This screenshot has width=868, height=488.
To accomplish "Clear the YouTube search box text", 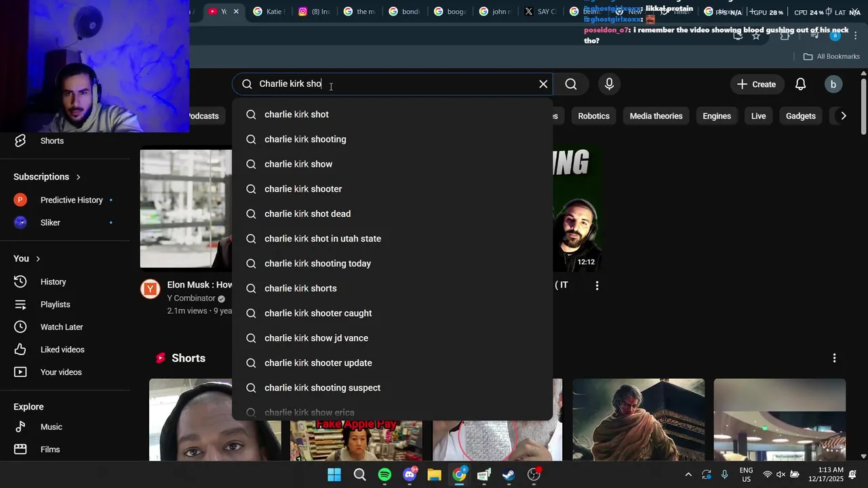I will [543, 84].
